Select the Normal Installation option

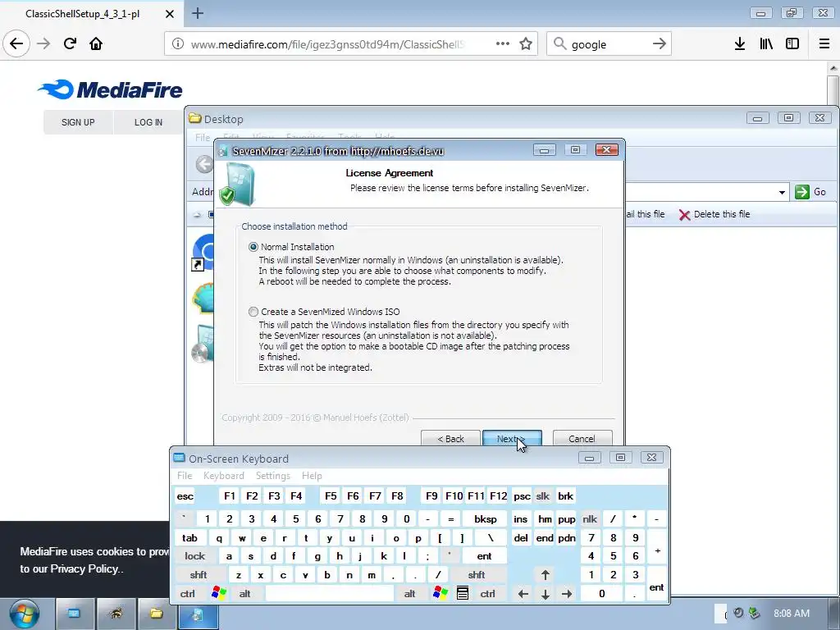tap(253, 247)
